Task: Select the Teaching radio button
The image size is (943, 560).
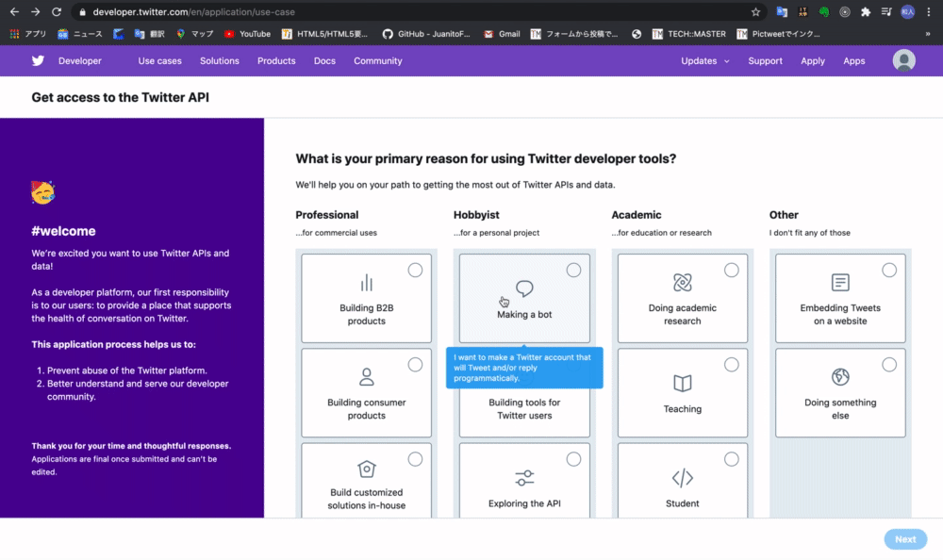Action: pyautogui.click(x=731, y=365)
